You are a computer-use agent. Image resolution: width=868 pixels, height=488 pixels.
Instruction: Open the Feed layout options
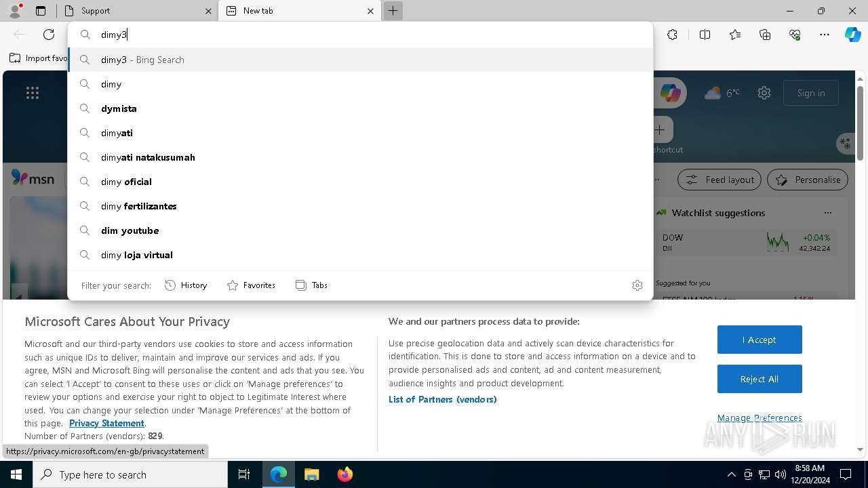(719, 180)
